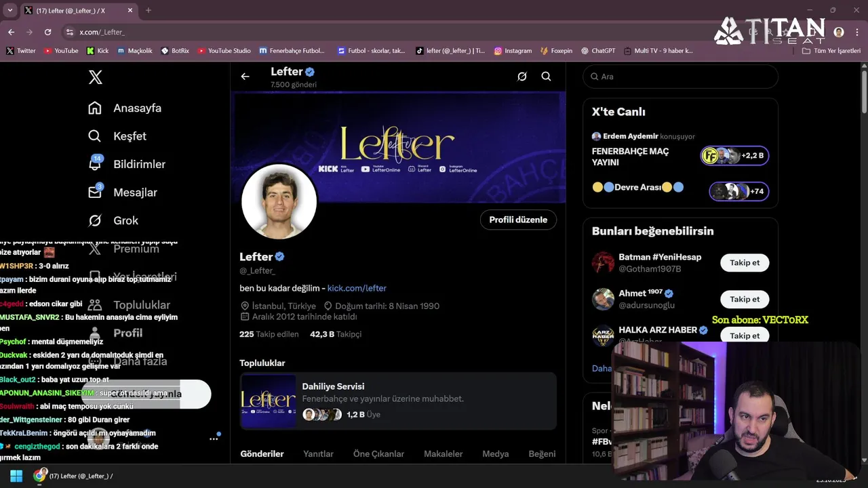Viewport: 868px width, 488px height.
Task: Open Batman #YeniHesap profile
Action: pyautogui.click(x=660, y=257)
